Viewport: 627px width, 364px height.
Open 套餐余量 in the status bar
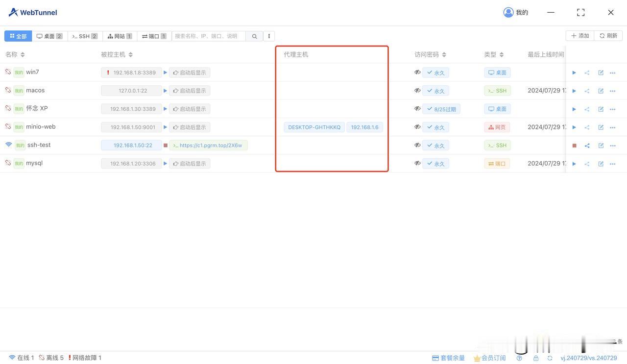(x=448, y=358)
